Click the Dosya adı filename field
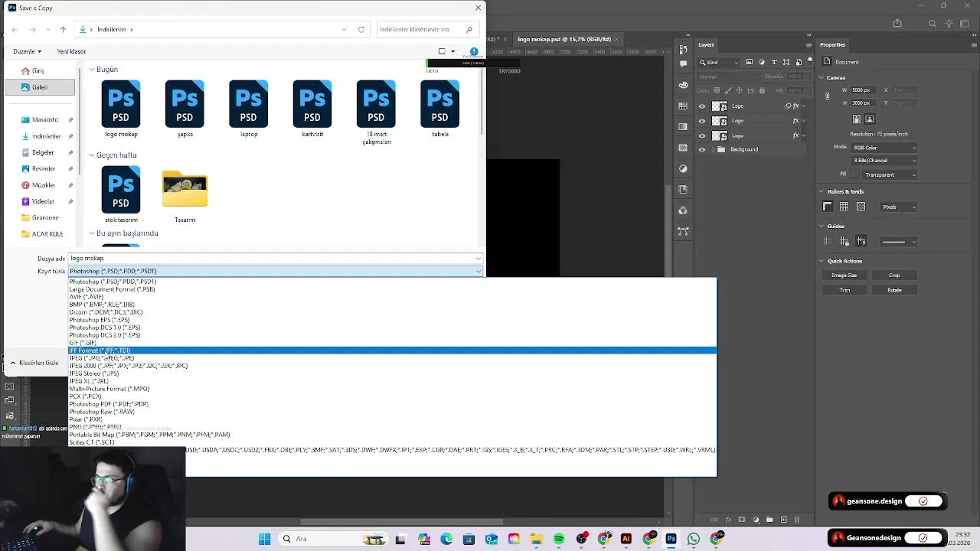 (276, 258)
